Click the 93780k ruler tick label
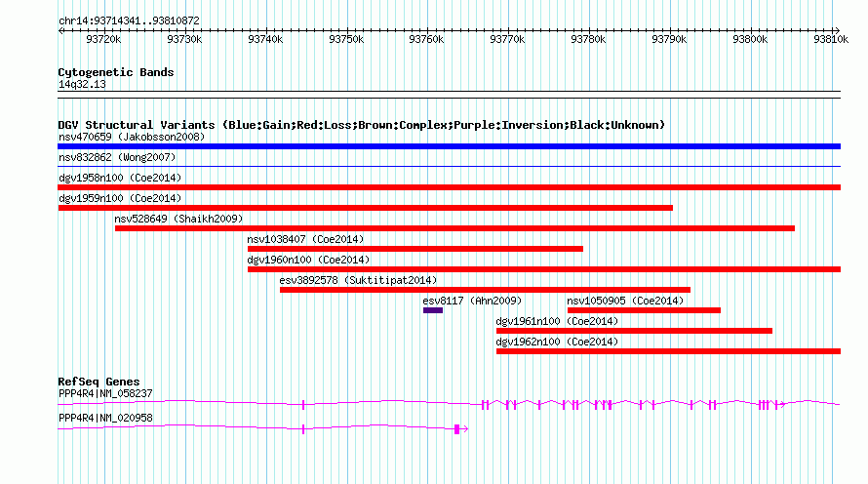The image size is (868, 484). coord(588,39)
